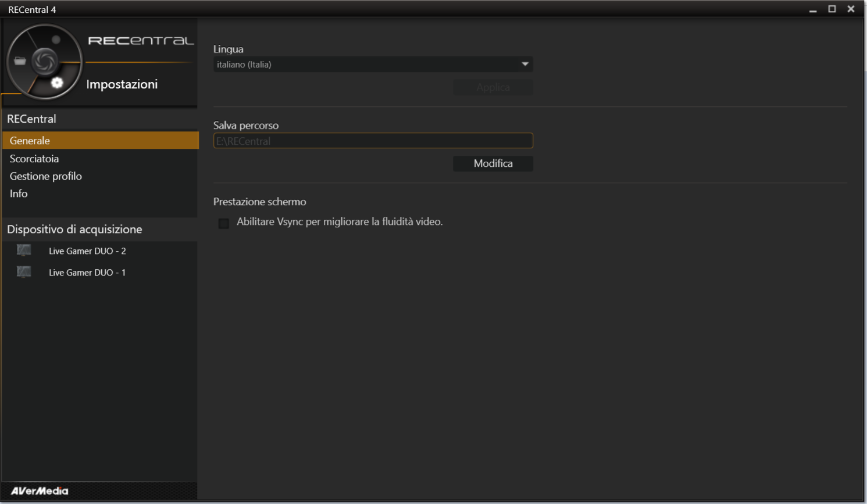Image resolution: width=867 pixels, height=504 pixels.
Task: Click the Prestazione schermo label
Action: click(x=259, y=202)
